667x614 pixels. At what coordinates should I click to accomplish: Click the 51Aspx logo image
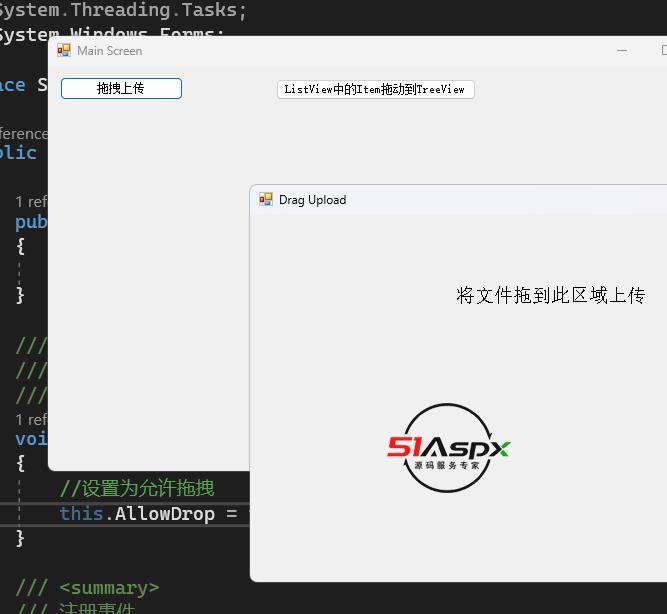[x=448, y=448]
